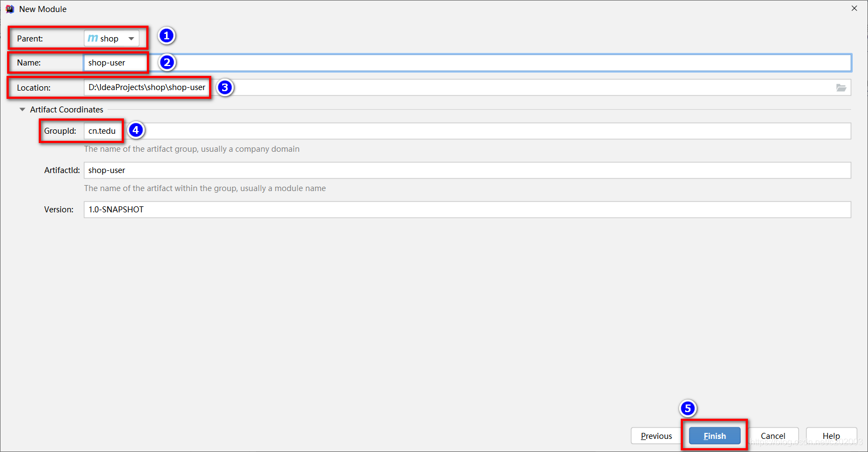Cancel the New Module dialog
Viewport: 868px width, 452px height.
click(773, 436)
